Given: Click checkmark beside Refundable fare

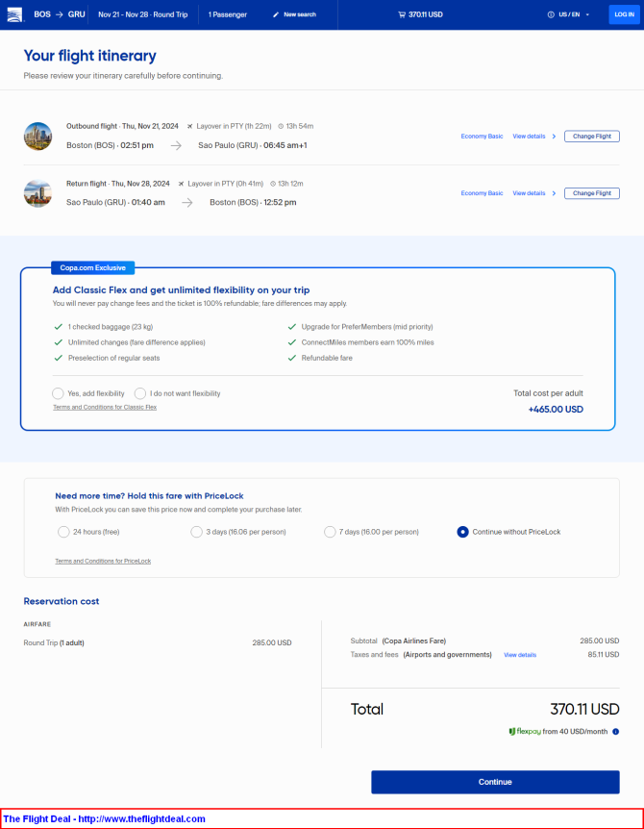Looking at the screenshot, I should tap(291, 358).
